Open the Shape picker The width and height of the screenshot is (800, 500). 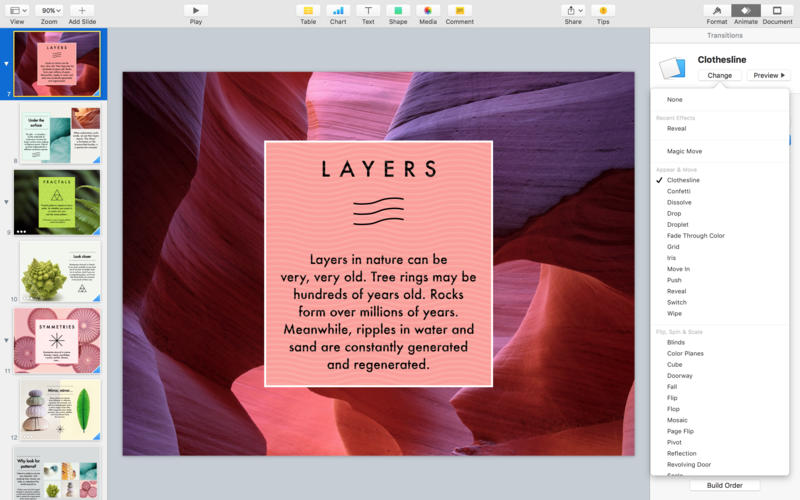(398, 10)
